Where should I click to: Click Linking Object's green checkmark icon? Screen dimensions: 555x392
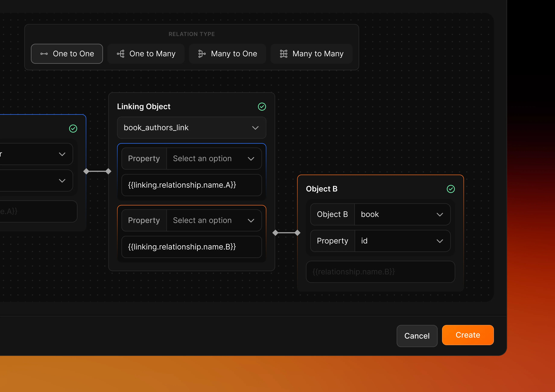click(262, 107)
